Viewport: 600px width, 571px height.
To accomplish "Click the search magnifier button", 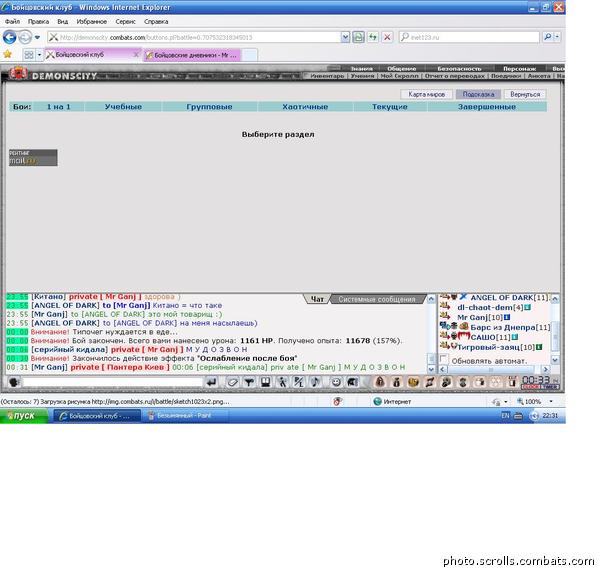I will pos(548,37).
